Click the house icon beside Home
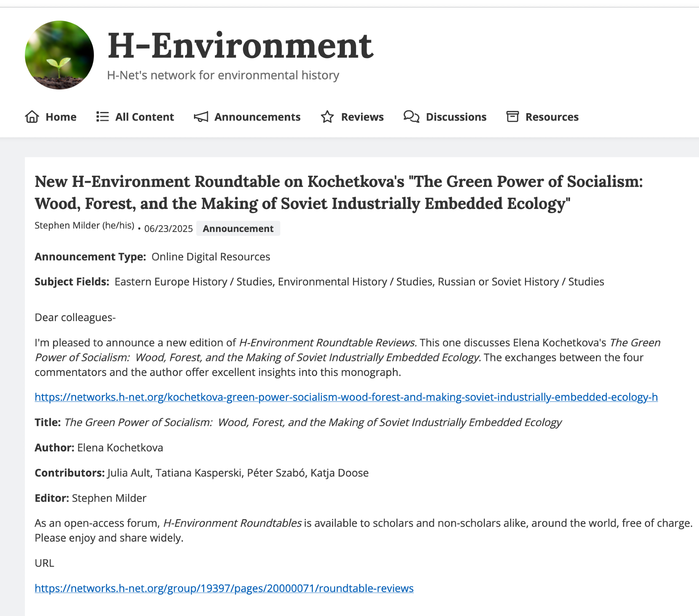Viewport: 699px width, 616px height. [x=32, y=117]
